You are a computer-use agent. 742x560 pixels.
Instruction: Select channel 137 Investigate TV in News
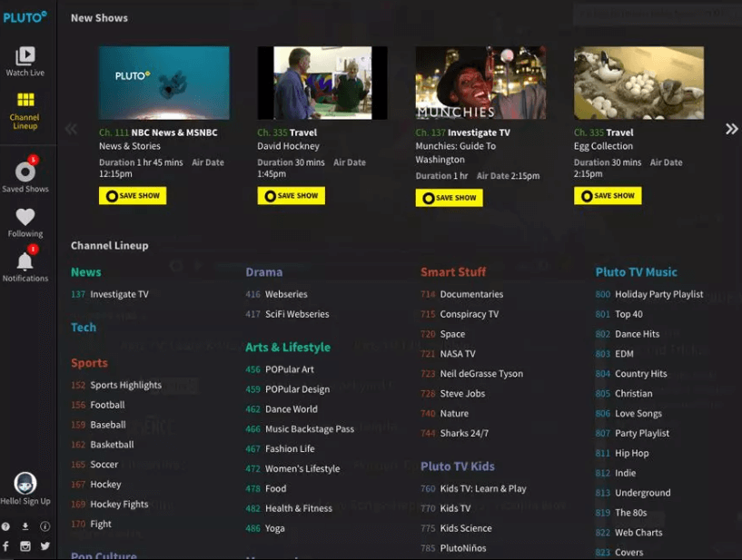(x=110, y=294)
